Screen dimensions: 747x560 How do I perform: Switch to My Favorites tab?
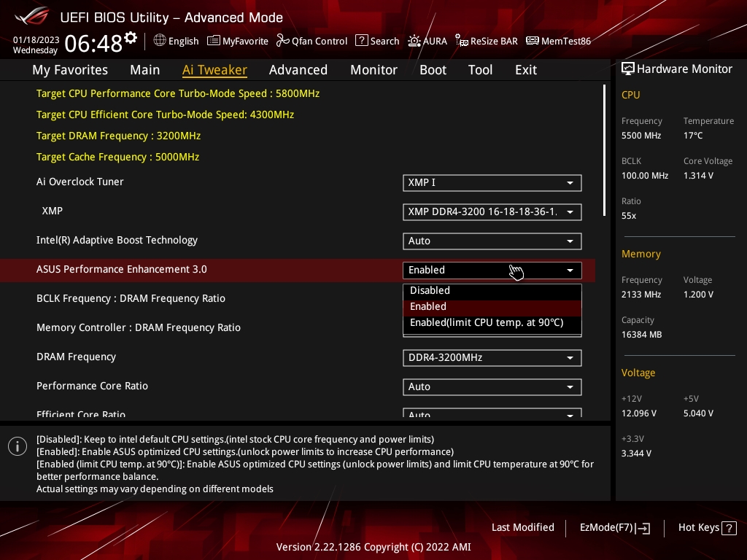coord(70,70)
